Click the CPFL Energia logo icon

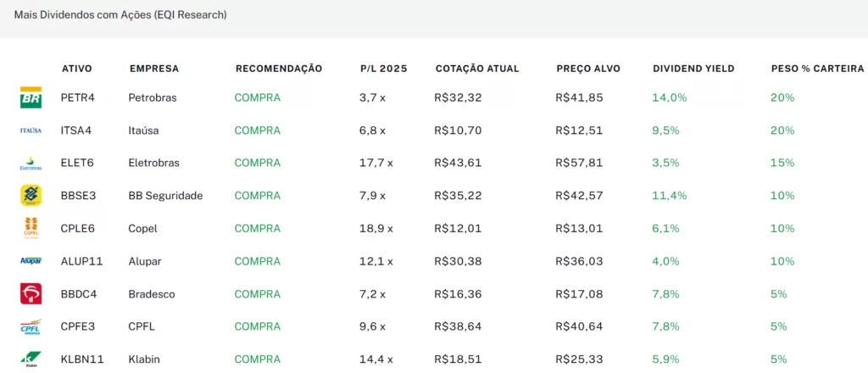click(x=31, y=326)
